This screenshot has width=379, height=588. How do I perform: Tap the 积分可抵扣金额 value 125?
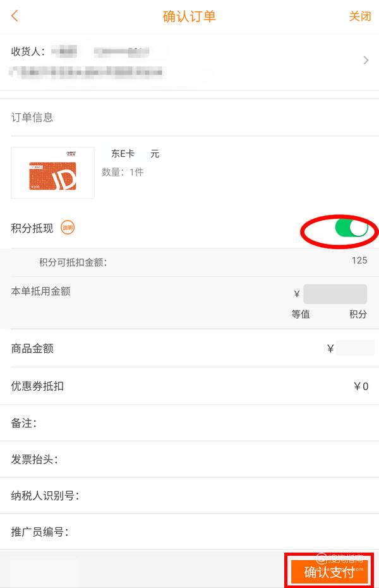[x=359, y=260]
